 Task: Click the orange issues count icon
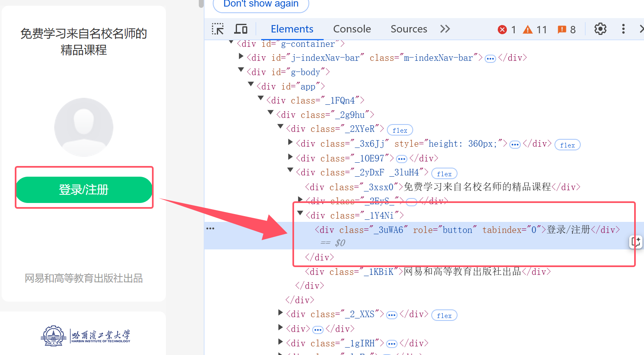pos(561,30)
